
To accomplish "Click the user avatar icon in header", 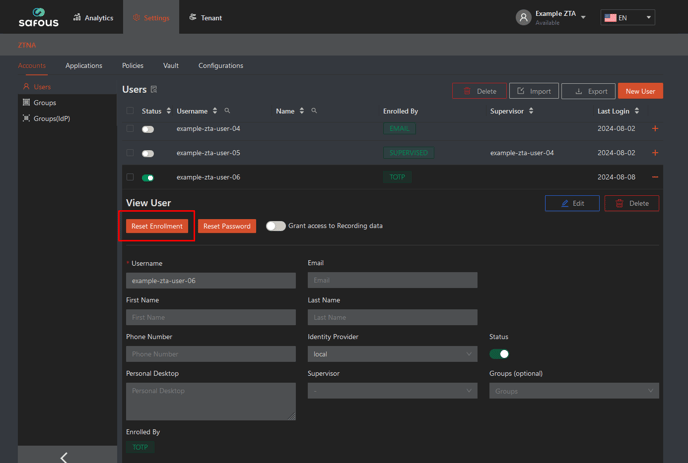I will point(523,17).
